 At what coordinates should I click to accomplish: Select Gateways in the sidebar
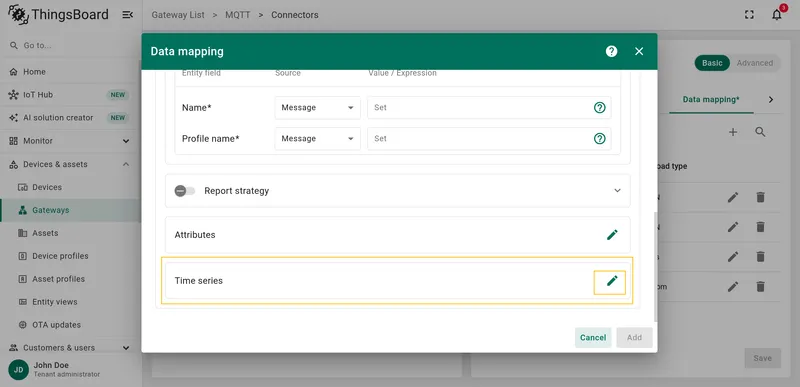tap(70, 210)
